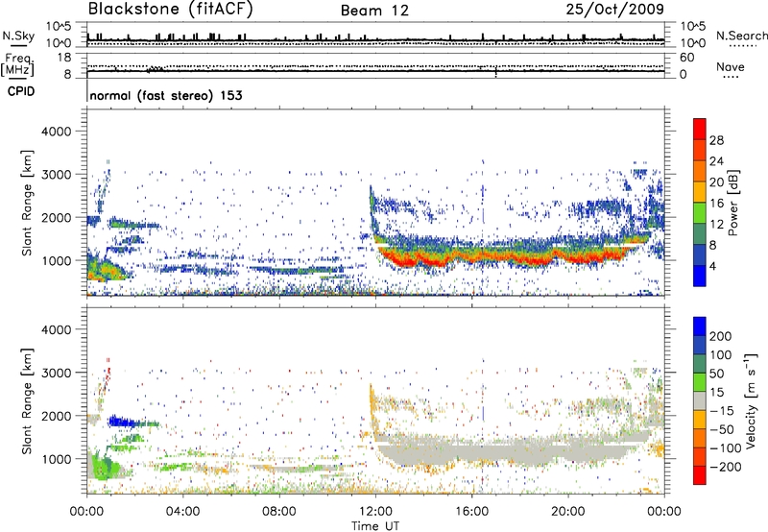Click the "10^0" tick beside the N.Search label

click(693, 43)
